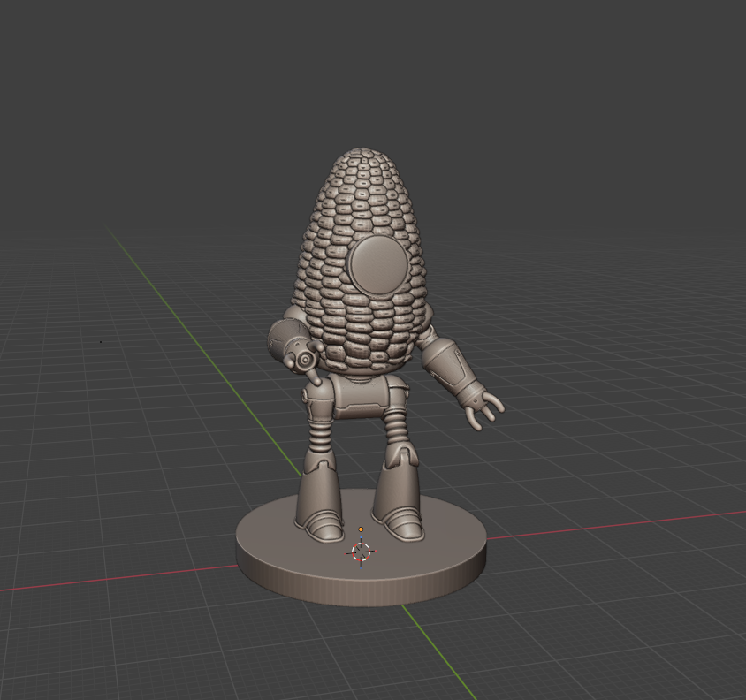Click the pointed top of the corn head
Screen dimensions: 746x700
[x=363, y=153]
